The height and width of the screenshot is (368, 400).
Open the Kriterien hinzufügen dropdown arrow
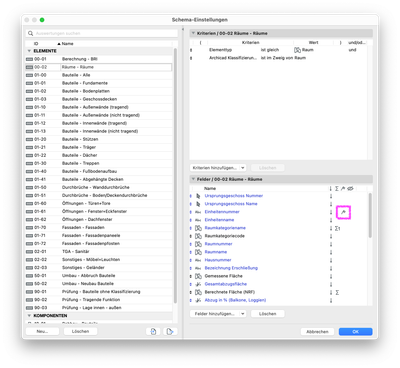[243, 168]
